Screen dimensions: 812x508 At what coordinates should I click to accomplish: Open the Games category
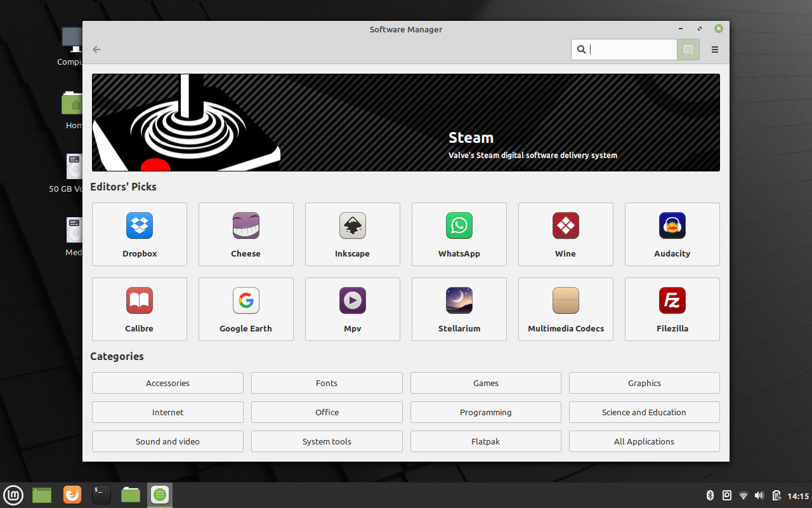486,383
